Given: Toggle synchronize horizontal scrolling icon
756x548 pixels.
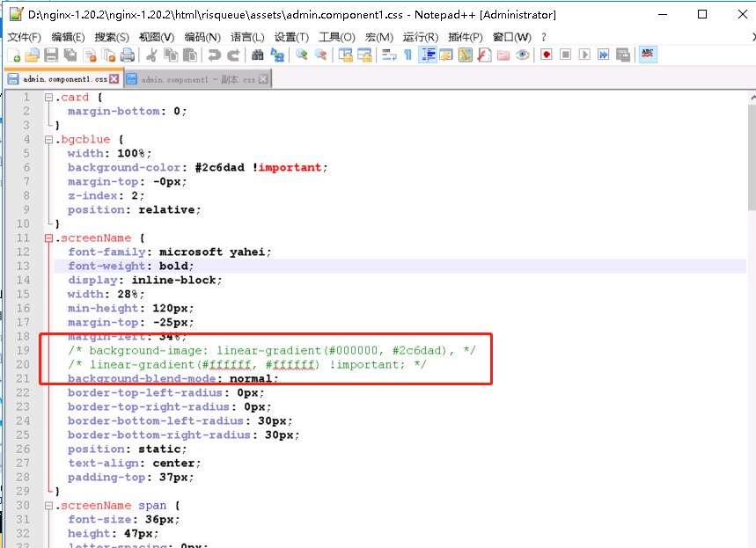Looking at the screenshot, I should [x=364, y=55].
